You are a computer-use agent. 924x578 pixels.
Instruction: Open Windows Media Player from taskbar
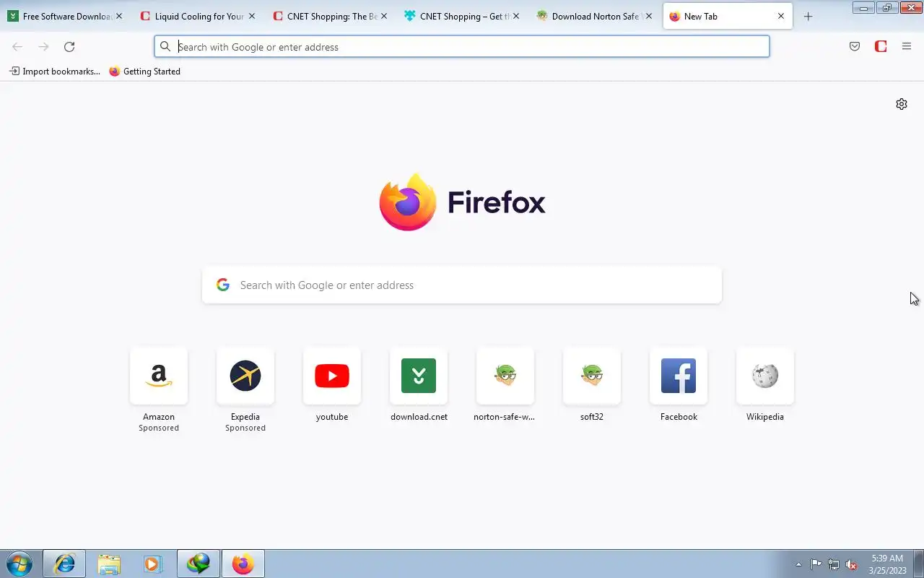pos(152,564)
